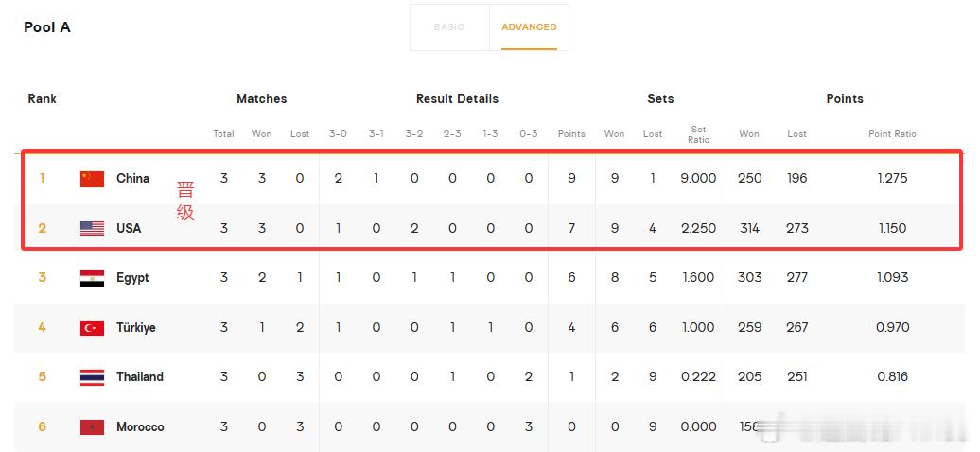Open the Thailand team name
The width and height of the screenshot is (980, 452).
click(140, 377)
